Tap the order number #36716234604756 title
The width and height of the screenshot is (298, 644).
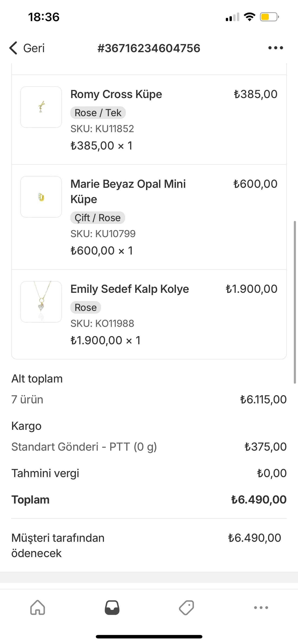point(149,48)
